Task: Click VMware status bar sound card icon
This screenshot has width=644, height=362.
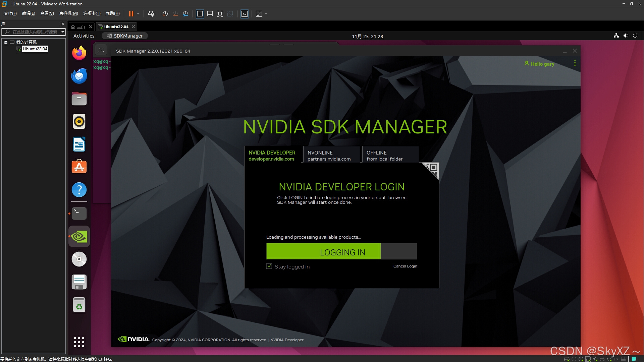Action: point(609,359)
